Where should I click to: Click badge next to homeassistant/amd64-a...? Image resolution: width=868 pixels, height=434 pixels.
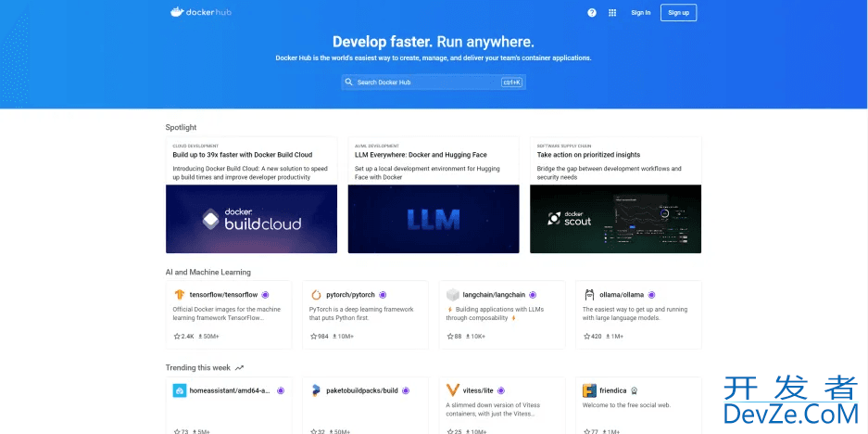click(281, 390)
